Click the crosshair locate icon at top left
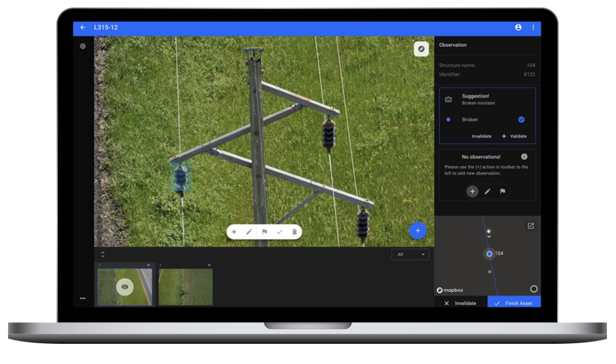Viewport: 616px width, 364px height. [83, 45]
